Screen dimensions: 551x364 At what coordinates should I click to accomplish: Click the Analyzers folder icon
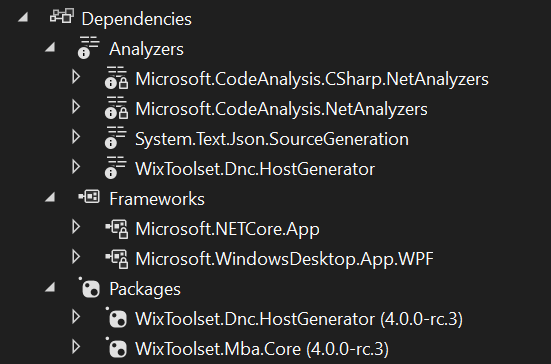89,47
